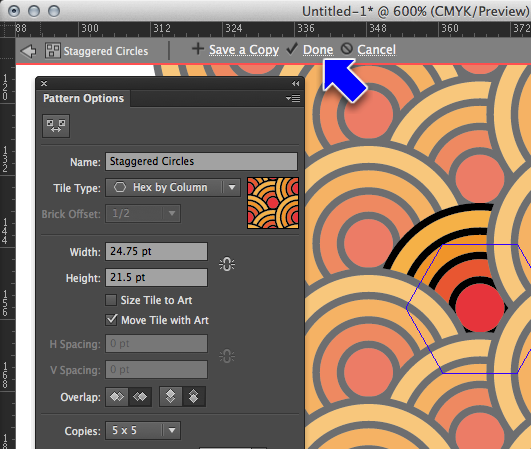The height and width of the screenshot is (449, 531).
Task: Click the Done link
Action: (x=318, y=50)
